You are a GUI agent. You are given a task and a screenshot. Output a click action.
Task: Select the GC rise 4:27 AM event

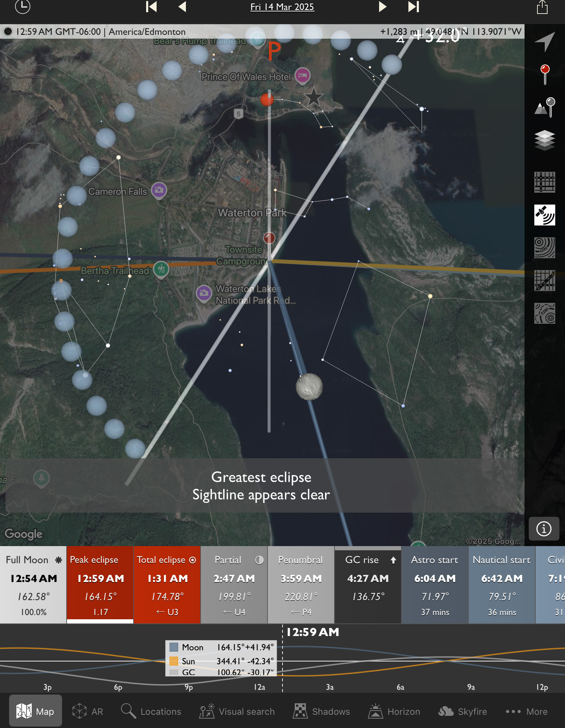(x=368, y=585)
